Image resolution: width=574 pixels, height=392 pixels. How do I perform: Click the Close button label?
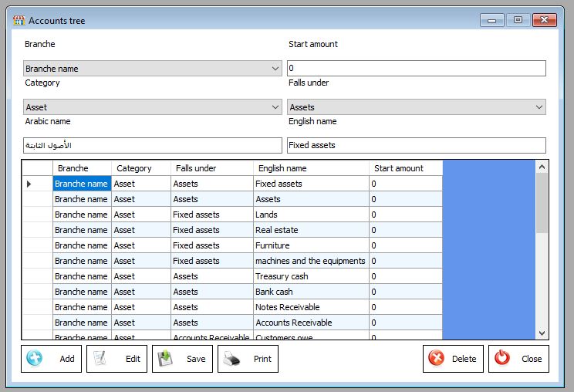532,359
